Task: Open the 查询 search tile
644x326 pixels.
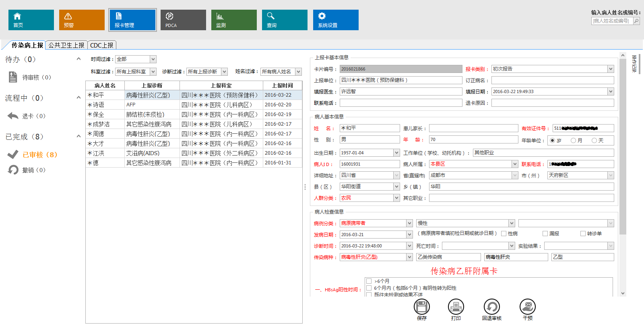Action: pos(285,20)
